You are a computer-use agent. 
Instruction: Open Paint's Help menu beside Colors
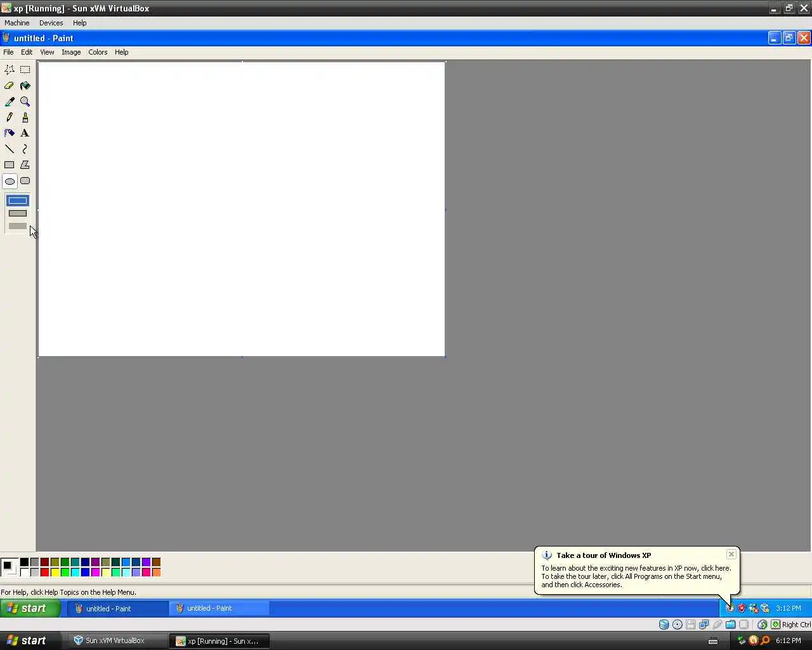click(x=121, y=52)
